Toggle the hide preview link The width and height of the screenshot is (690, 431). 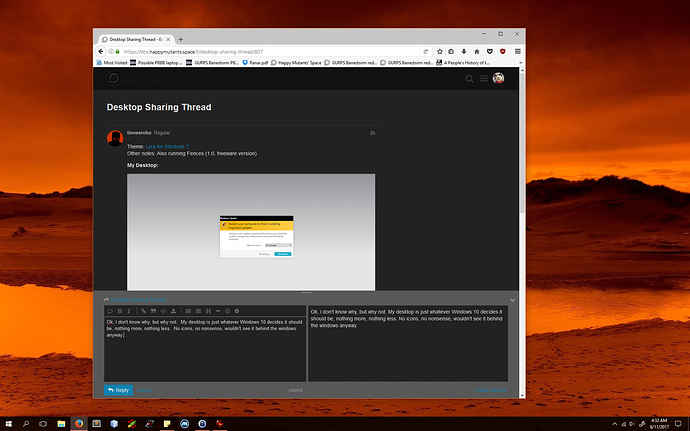coord(490,390)
